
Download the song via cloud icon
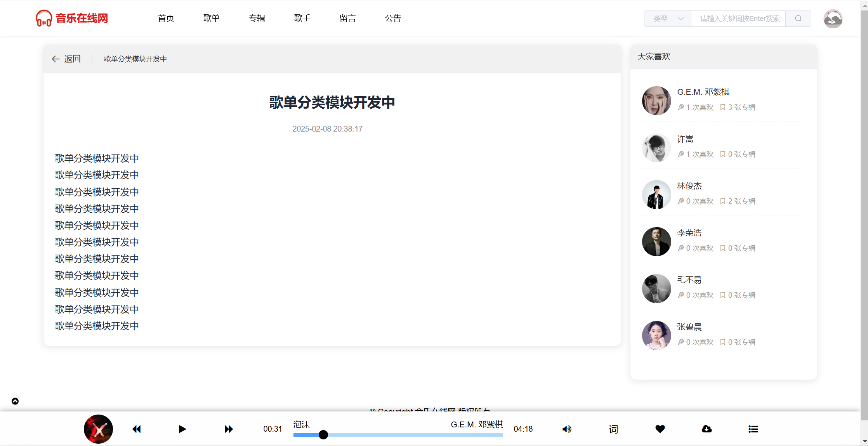click(707, 429)
